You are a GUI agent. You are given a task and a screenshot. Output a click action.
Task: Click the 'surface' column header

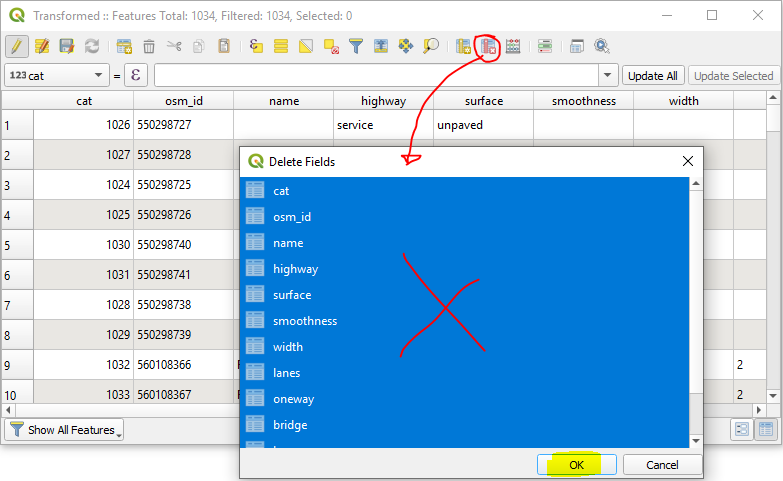point(483,101)
